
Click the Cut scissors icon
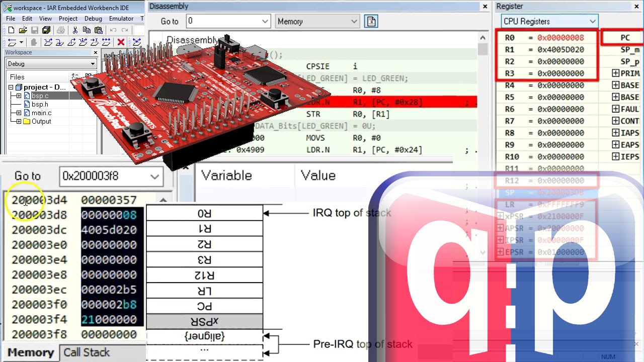point(75,30)
